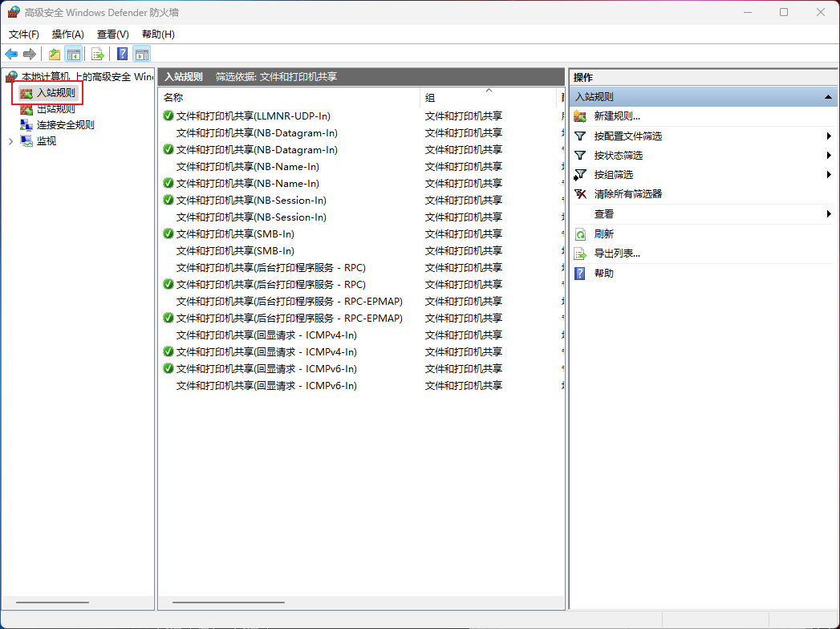Image resolution: width=840 pixels, height=629 pixels.
Task: Select enabled 回显请求 - ICMPv4-In rule with checkmark
Action: click(x=266, y=351)
